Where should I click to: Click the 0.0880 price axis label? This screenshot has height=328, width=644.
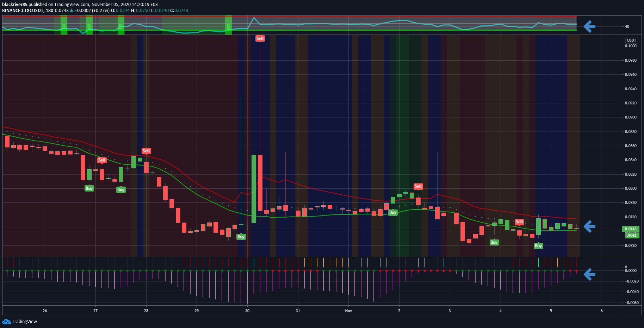tap(631, 132)
